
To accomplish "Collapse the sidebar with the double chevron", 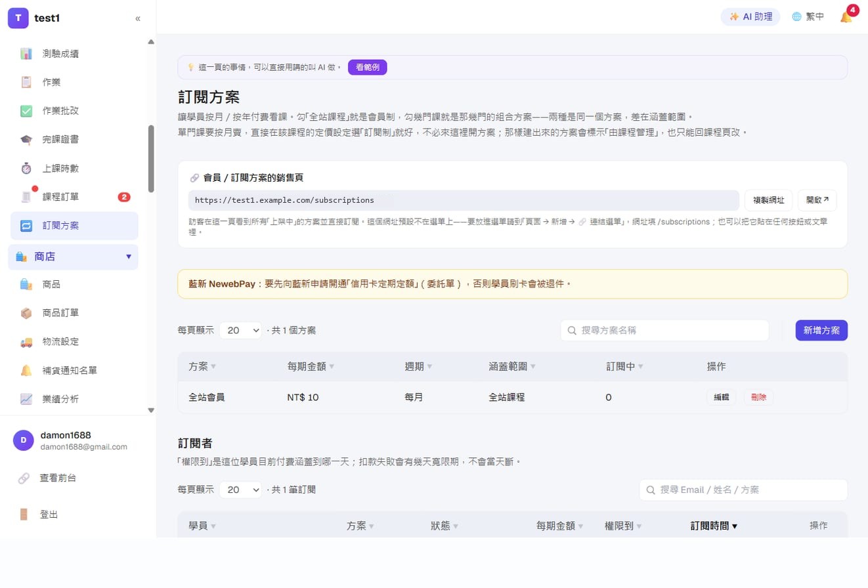I will coord(138,18).
